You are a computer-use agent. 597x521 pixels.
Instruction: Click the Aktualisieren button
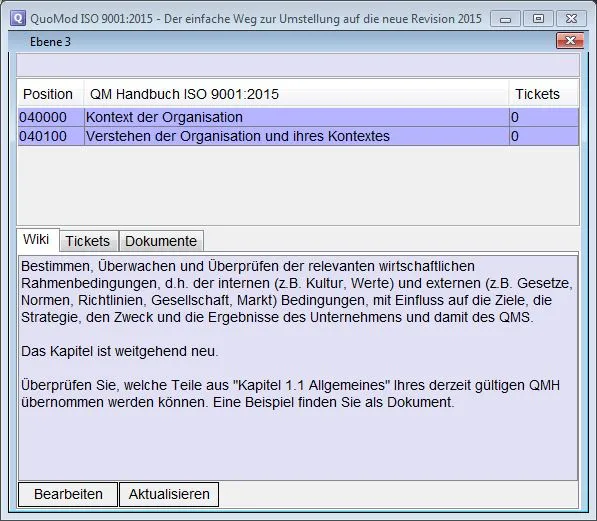[169, 494]
